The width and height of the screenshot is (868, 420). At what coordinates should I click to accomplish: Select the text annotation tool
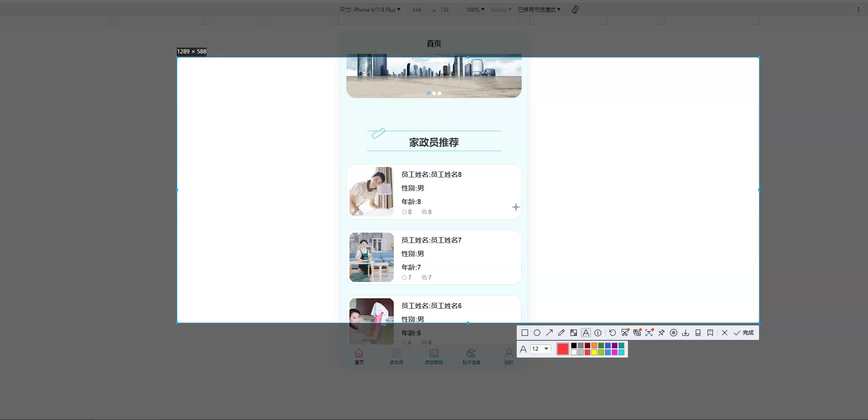pos(586,333)
